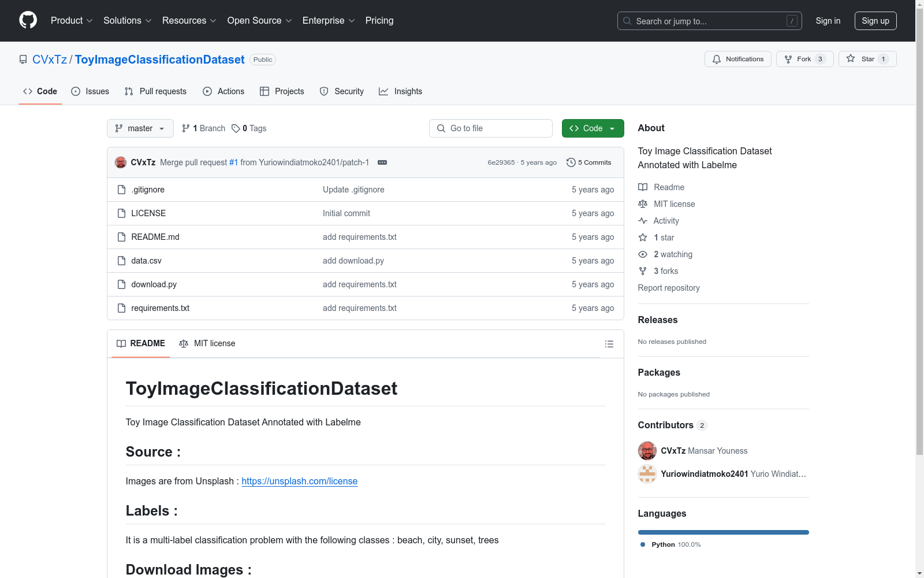The image size is (924, 578).
Task: Expand the Enterprise menu
Action: (x=329, y=21)
